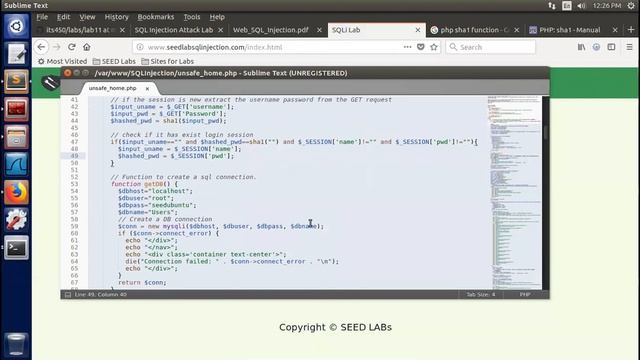
Task: Open Most Visited bookmarks
Action: coord(62,61)
